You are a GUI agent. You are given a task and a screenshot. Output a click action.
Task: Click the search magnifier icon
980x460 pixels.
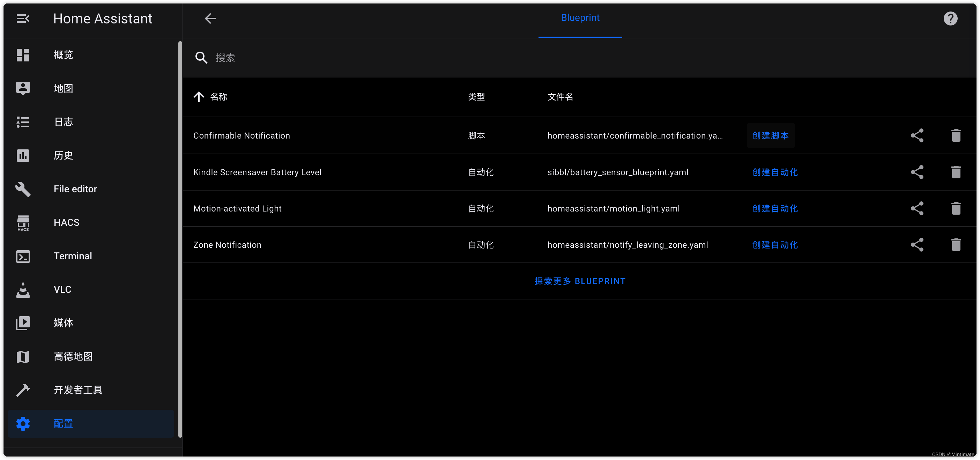tap(201, 58)
